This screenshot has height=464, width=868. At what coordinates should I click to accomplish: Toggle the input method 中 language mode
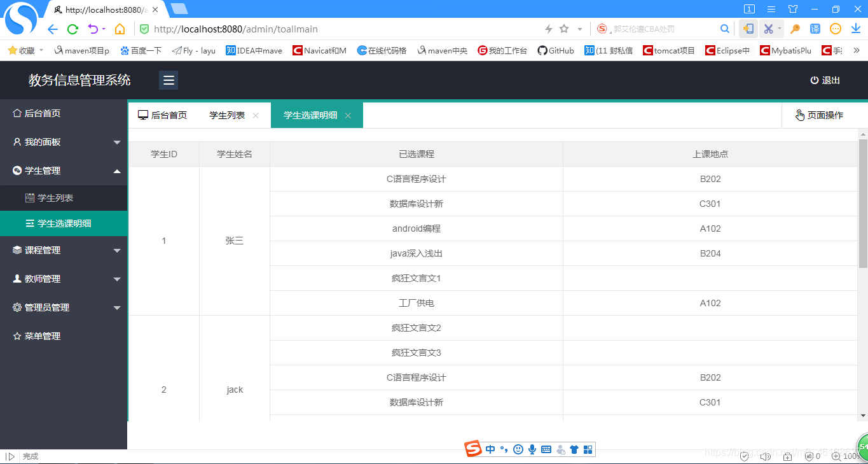pos(490,449)
